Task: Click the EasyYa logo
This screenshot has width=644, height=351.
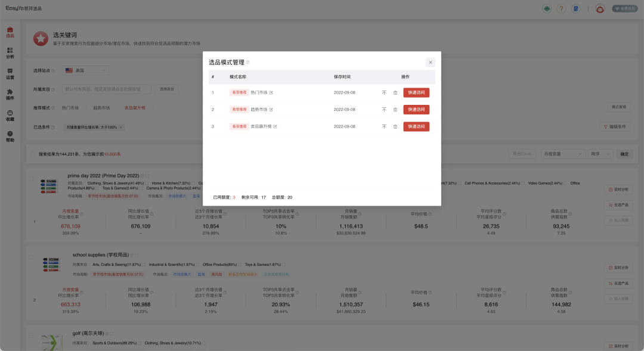Action: 23,8
